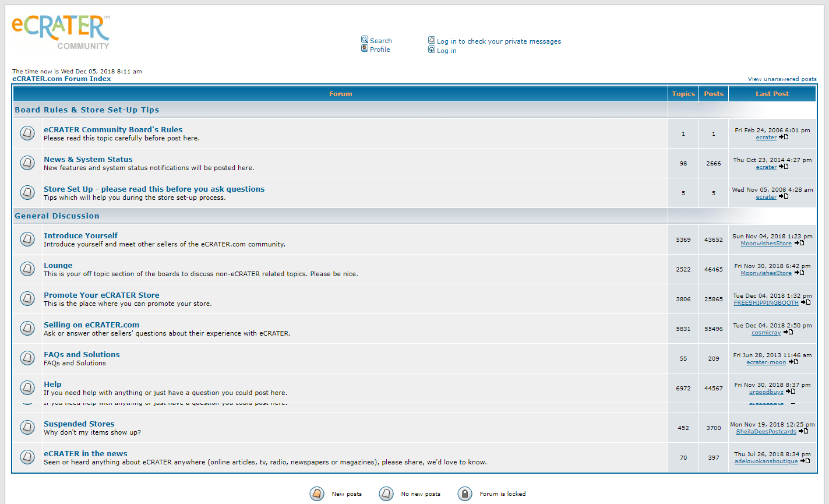
Task: Click the Profile icon in the header
Action: pyautogui.click(x=365, y=48)
